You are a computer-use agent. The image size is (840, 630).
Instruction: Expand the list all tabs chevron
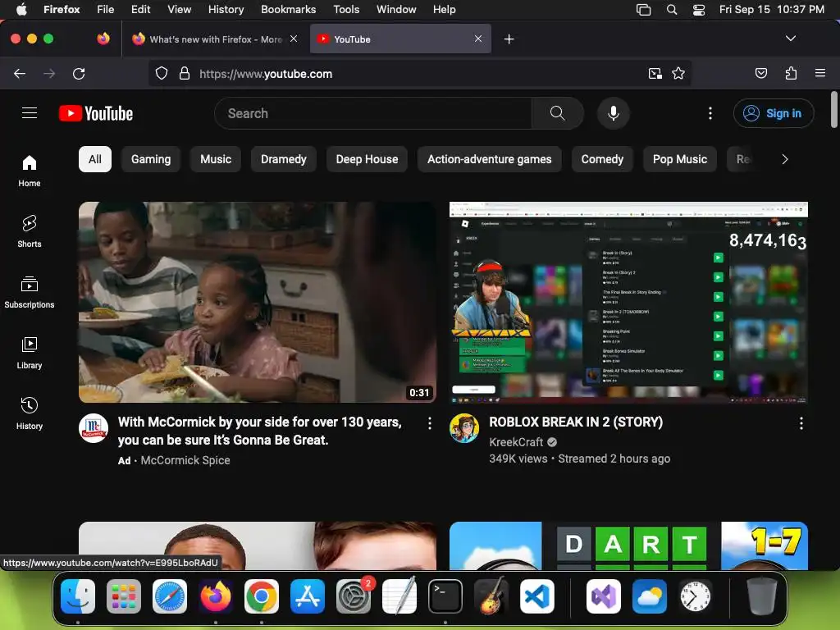coord(790,39)
